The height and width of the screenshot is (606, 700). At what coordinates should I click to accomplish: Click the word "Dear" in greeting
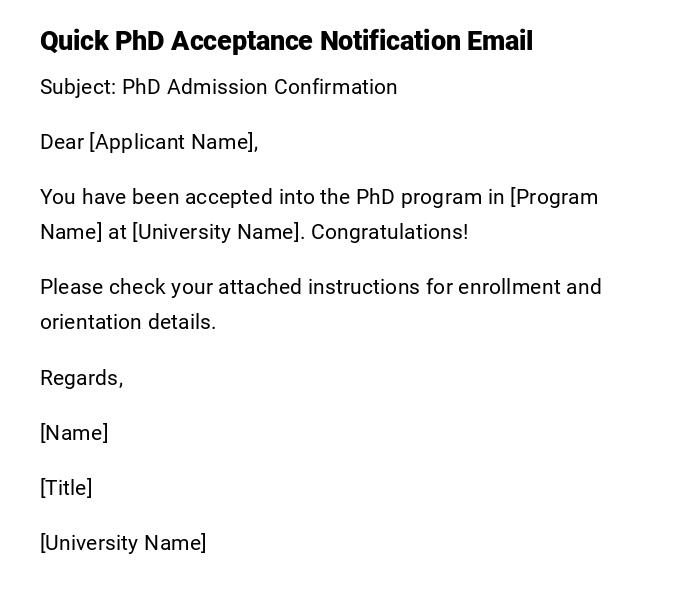[x=62, y=142]
